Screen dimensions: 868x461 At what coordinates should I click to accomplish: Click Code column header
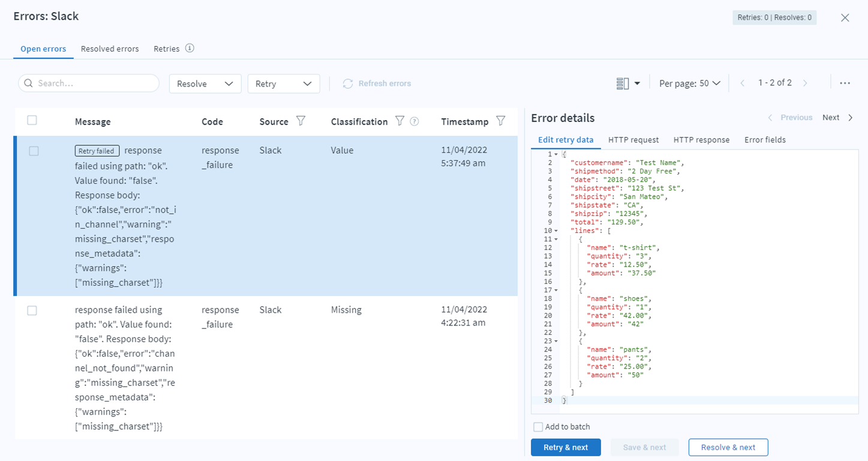(212, 122)
